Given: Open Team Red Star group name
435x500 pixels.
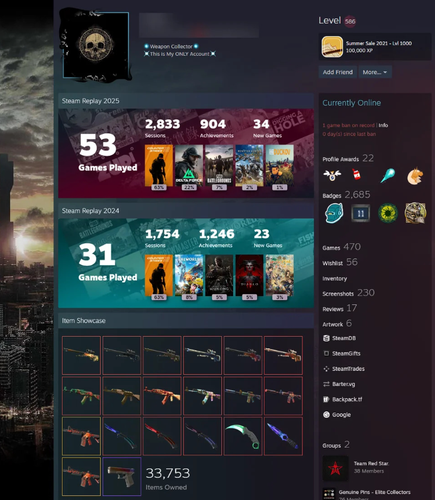Looking at the screenshot, I should pos(371,463).
